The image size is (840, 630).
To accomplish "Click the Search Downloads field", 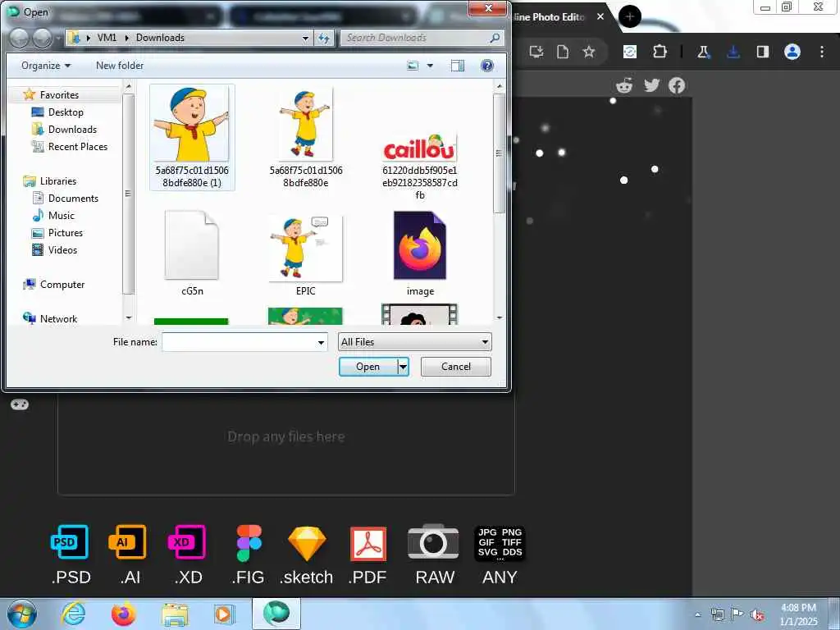I will tap(422, 38).
